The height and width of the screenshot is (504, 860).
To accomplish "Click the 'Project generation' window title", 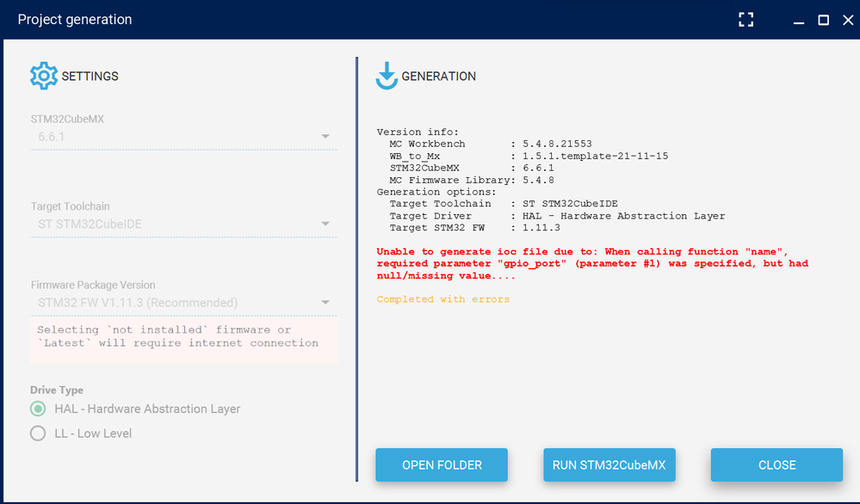I will coord(75,20).
